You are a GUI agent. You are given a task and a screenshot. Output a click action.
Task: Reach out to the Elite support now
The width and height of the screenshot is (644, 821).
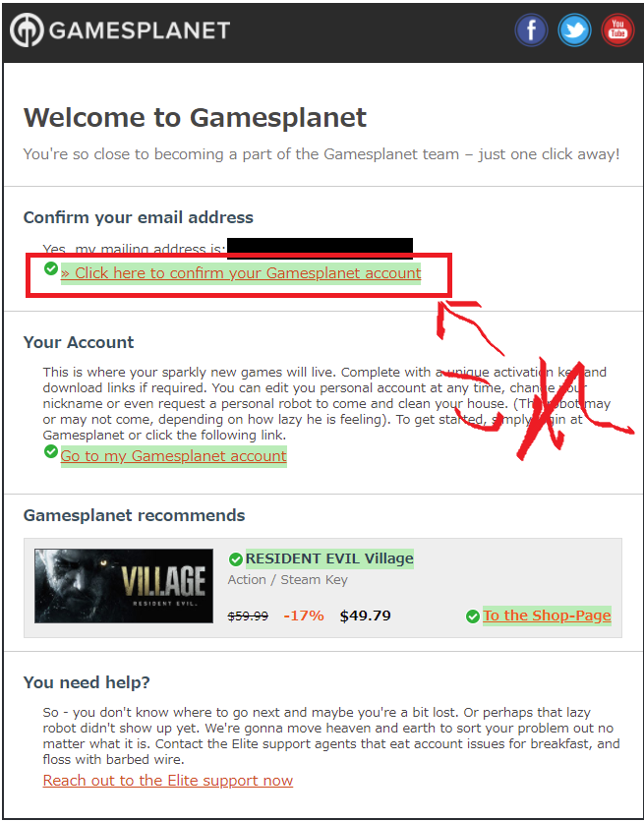pos(168,781)
